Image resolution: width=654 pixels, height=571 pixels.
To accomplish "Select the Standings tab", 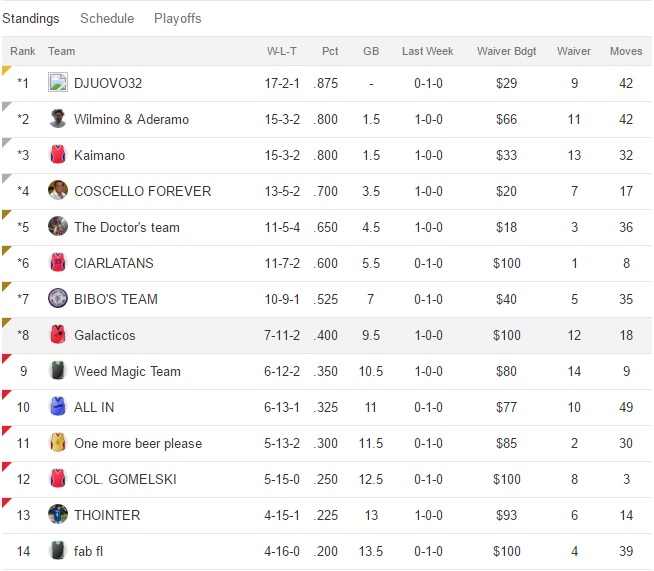I will [x=30, y=19].
